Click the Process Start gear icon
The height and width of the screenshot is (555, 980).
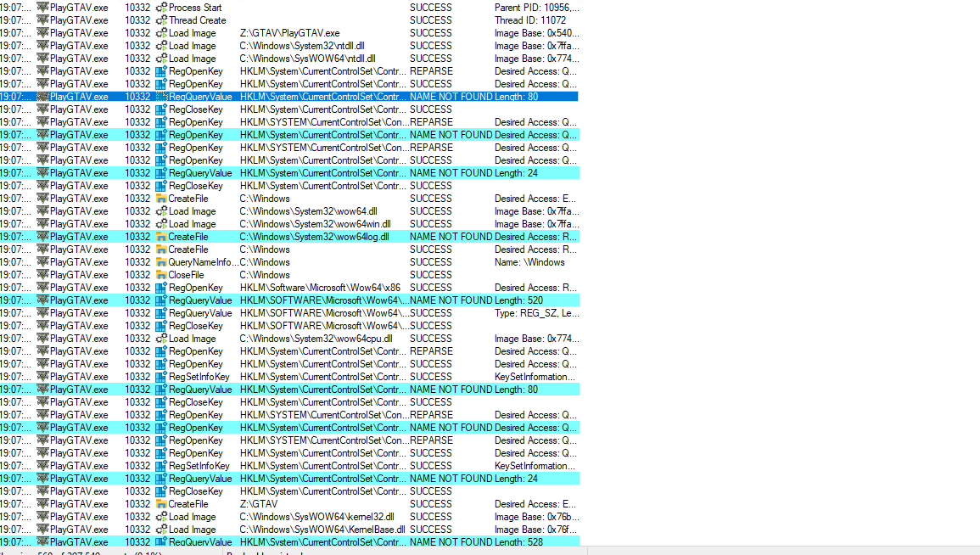tap(161, 8)
